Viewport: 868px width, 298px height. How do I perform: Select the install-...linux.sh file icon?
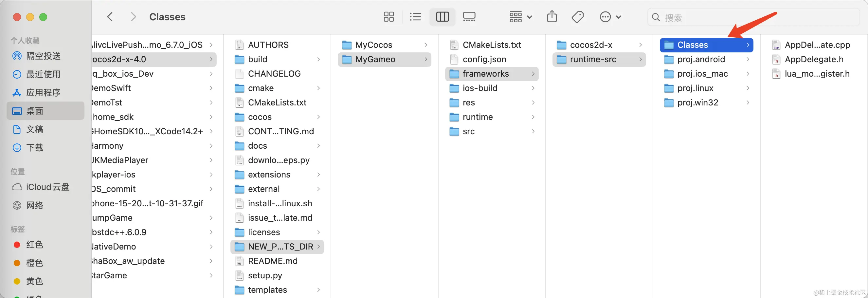point(239,203)
